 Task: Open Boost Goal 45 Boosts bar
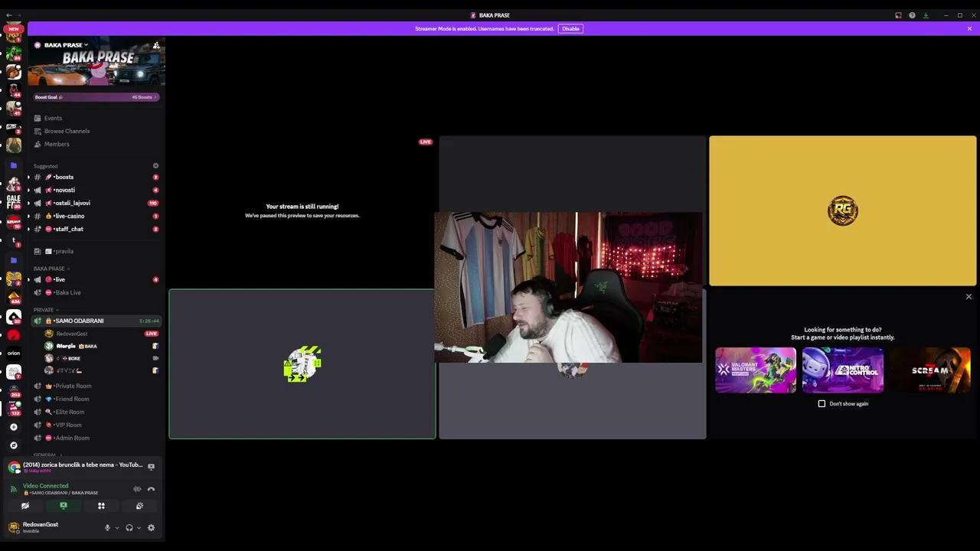click(96, 97)
